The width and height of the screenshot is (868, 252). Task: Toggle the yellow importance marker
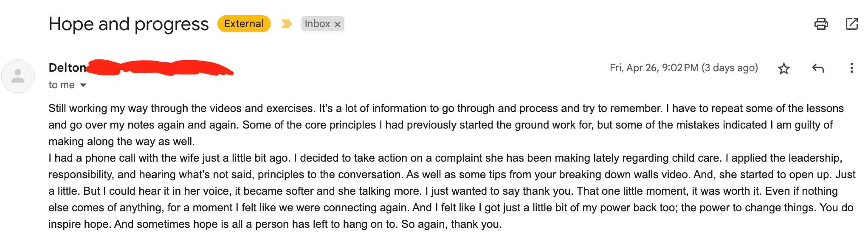287,24
